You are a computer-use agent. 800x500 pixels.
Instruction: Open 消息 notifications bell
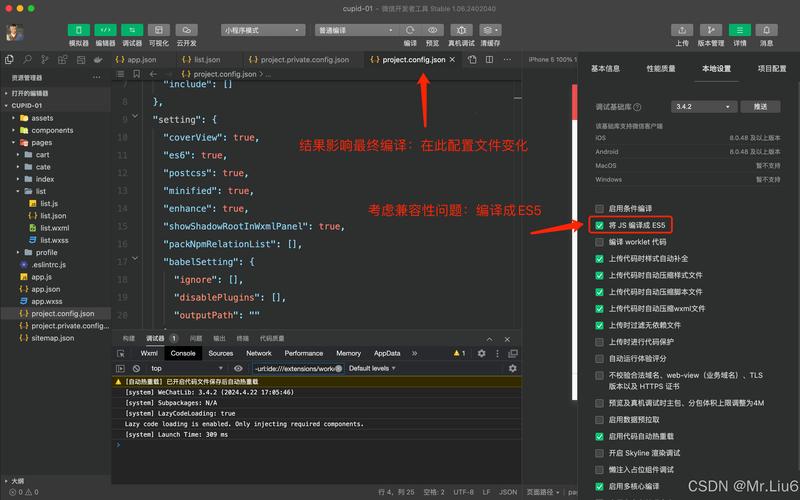click(766, 30)
